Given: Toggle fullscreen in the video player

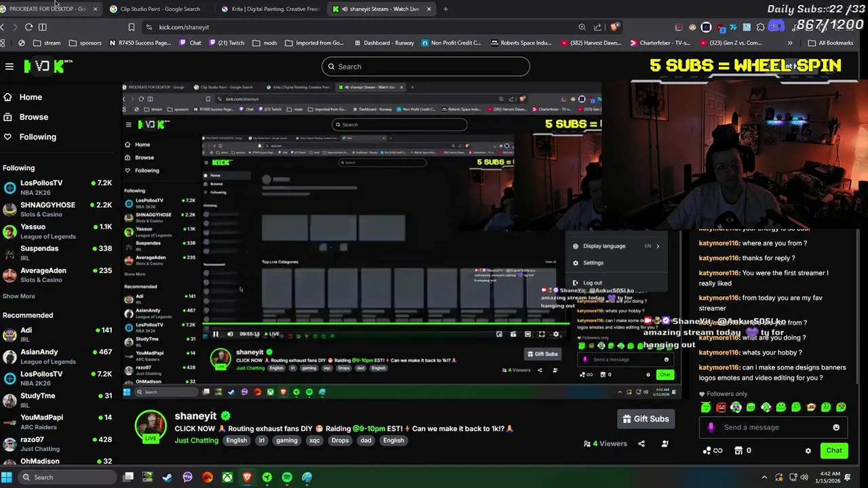Looking at the screenshot, I should point(542,334).
